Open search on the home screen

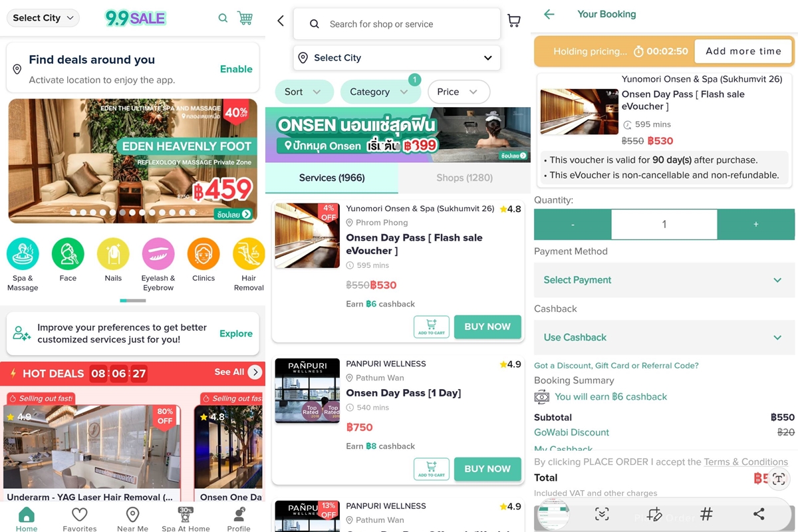pos(223,18)
